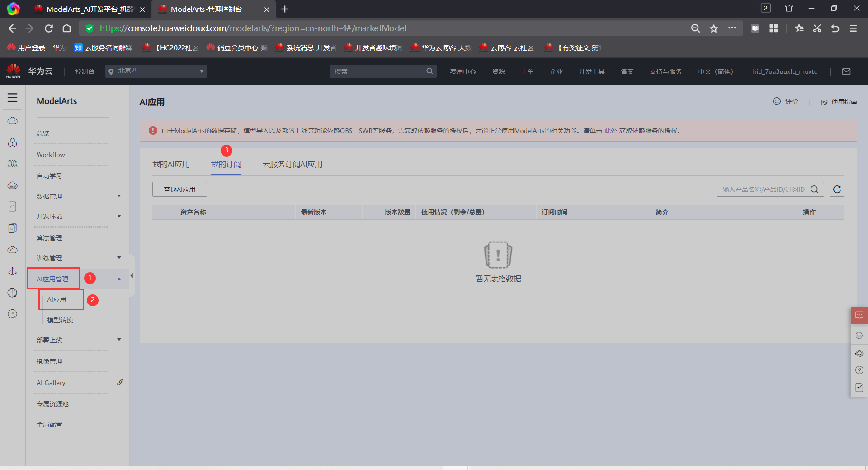The width and height of the screenshot is (868, 470).
Task: Click search icon in product name filter
Action: [x=815, y=190]
